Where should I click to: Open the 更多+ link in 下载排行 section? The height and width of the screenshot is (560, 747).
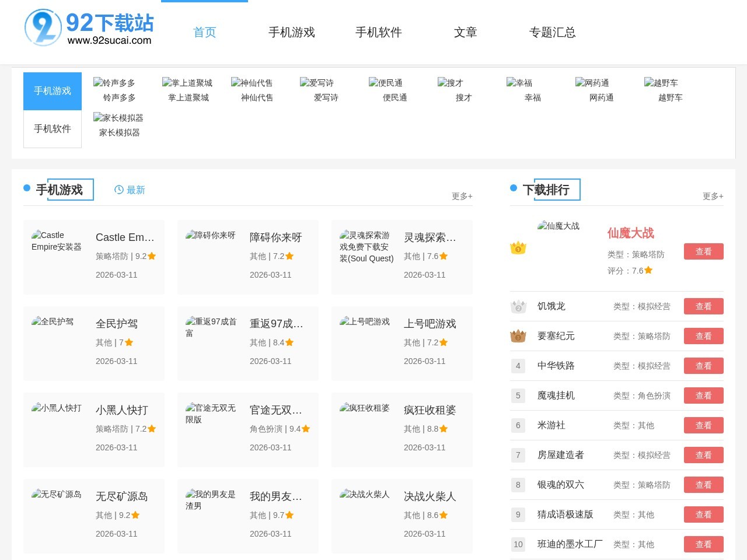coord(713,197)
